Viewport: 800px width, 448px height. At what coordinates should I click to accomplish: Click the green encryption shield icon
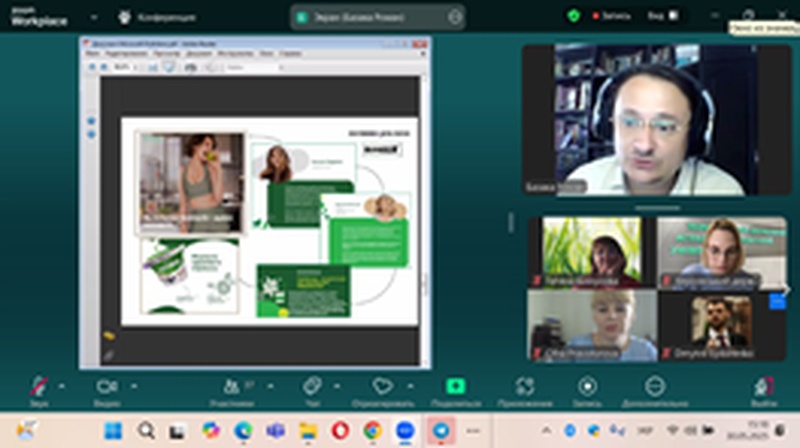click(574, 16)
